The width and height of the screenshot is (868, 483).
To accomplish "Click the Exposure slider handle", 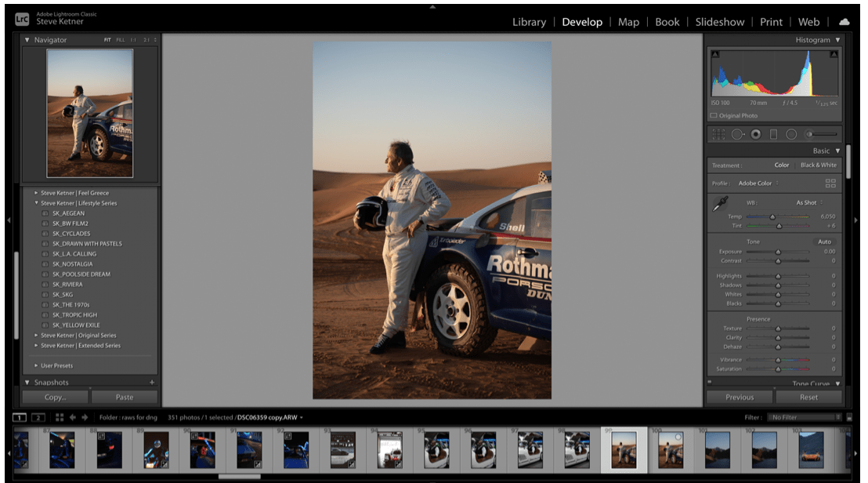I will pos(778,252).
